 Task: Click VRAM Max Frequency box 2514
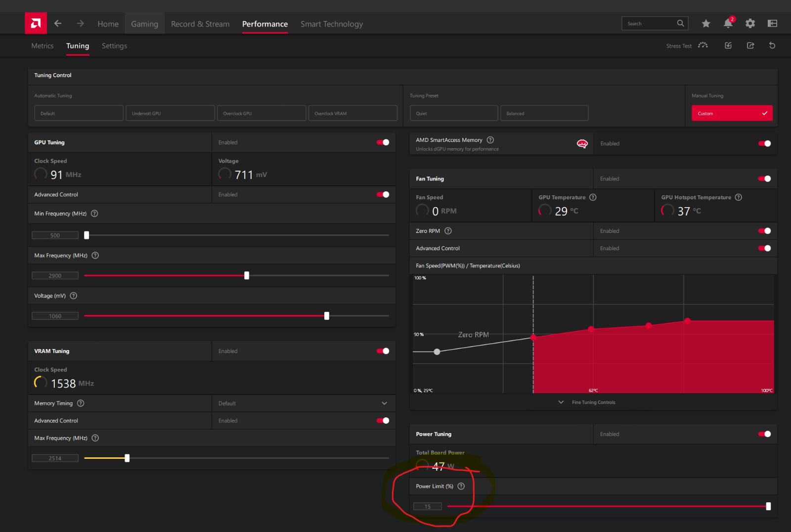pos(55,458)
